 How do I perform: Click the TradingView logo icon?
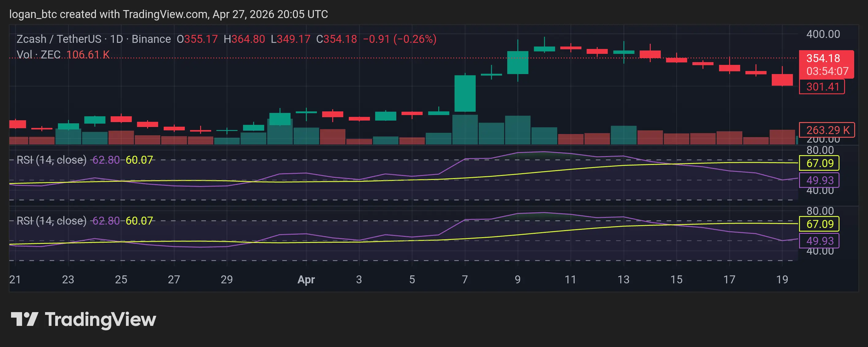pyautogui.click(x=24, y=319)
